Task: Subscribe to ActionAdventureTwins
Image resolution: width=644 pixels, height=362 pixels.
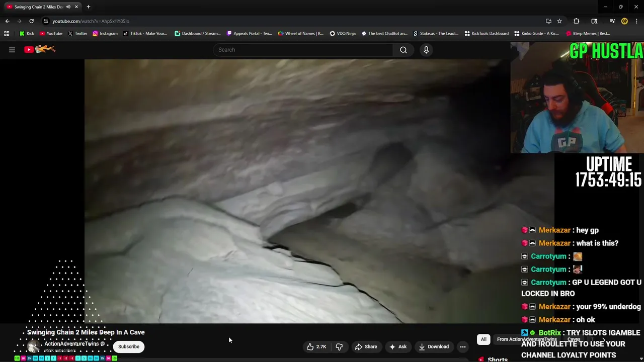Action: (129, 346)
